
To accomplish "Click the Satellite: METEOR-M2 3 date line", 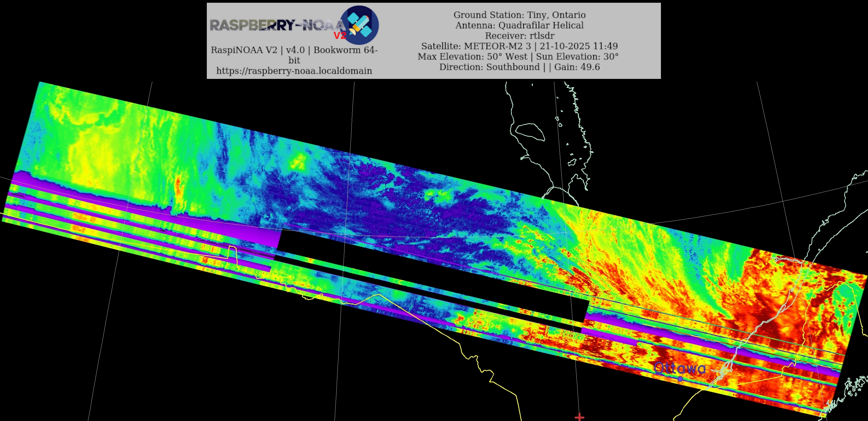I will click(519, 46).
